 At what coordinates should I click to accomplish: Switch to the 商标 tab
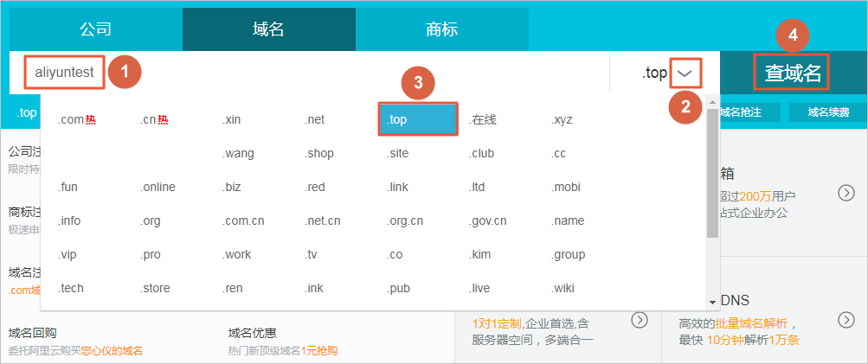(x=441, y=29)
